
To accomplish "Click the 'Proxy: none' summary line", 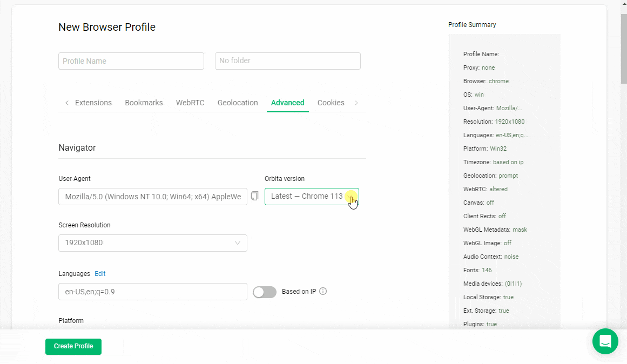I will pyautogui.click(x=479, y=68).
